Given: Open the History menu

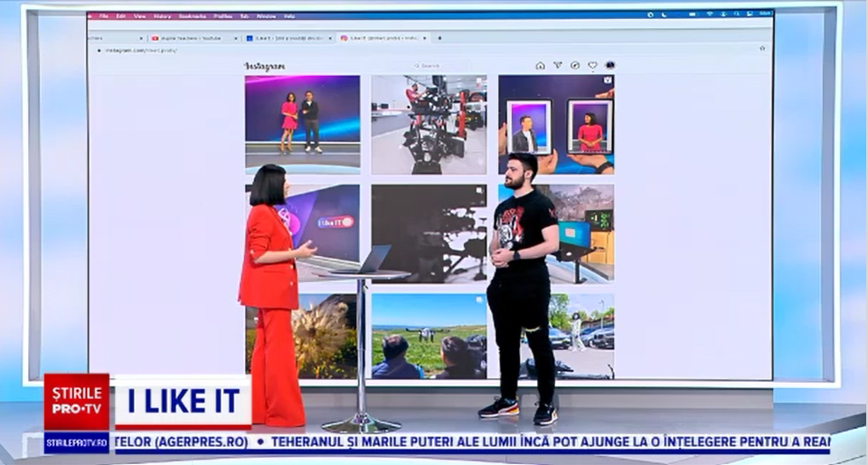Looking at the screenshot, I should click(x=162, y=16).
